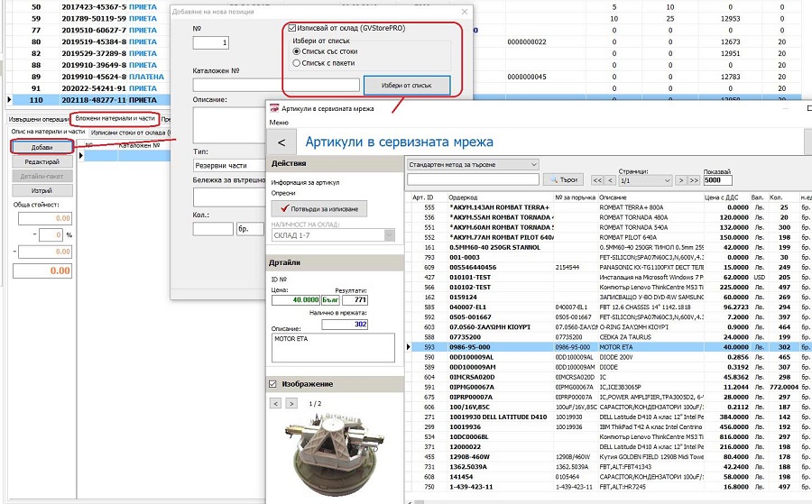Click the Налично в мрежата 302 field
Viewport: 812px width, 504px height.
(x=345, y=325)
